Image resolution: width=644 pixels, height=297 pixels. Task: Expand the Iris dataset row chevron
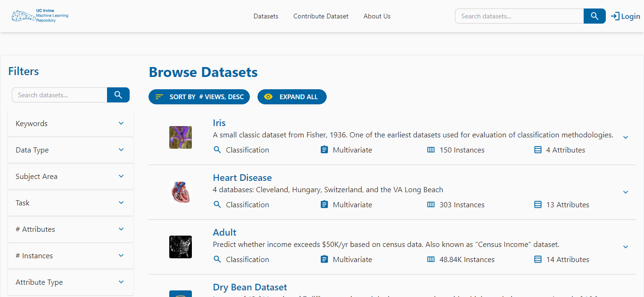[x=626, y=137]
